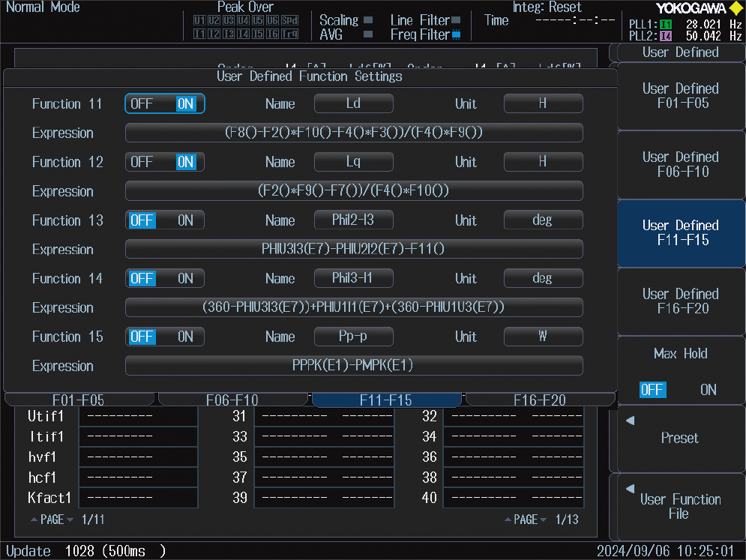Click the I3 peak over indicator

[229, 34]
